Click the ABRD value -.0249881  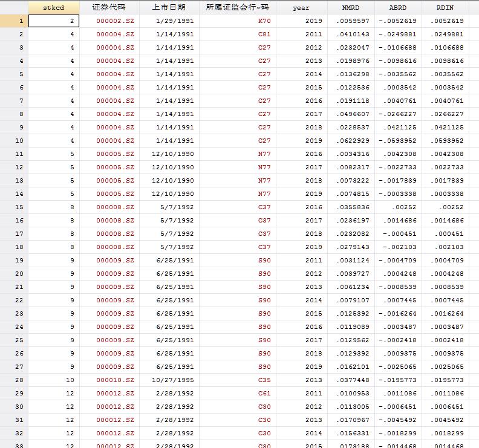(397, 34)
